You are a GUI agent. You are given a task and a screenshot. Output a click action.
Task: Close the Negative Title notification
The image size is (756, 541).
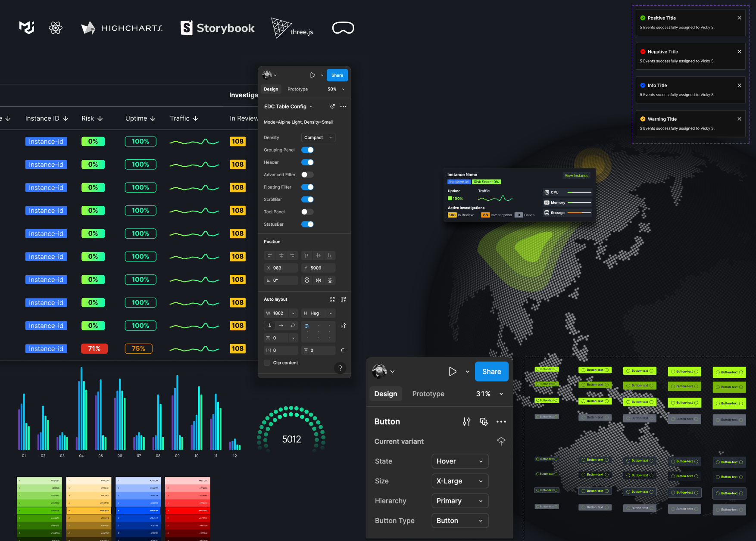(739, 52)
